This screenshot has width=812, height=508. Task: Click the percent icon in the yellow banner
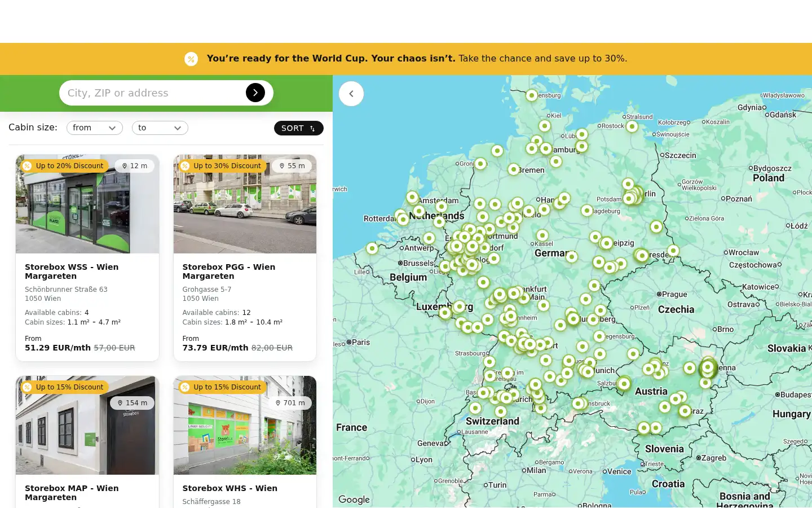point(191,59)
